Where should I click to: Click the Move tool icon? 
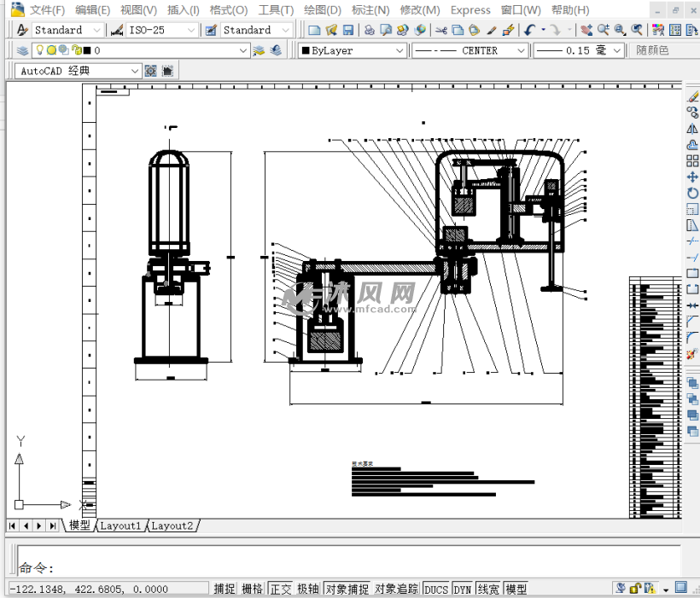pos(692,177)
